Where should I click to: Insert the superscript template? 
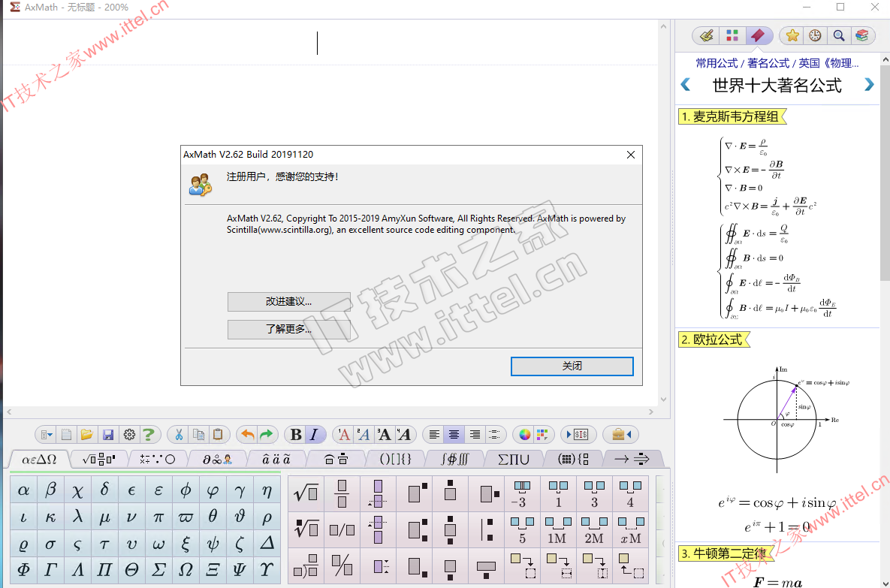(415, 493)
